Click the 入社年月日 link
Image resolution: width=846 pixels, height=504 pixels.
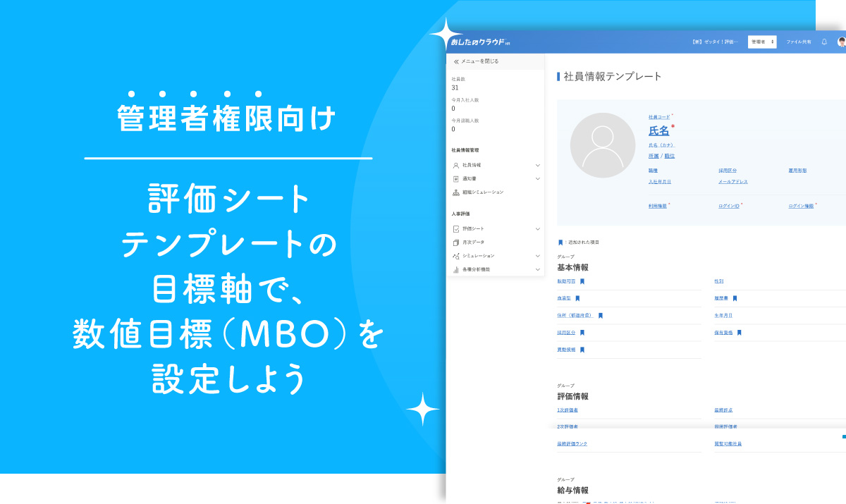(660, 182)
